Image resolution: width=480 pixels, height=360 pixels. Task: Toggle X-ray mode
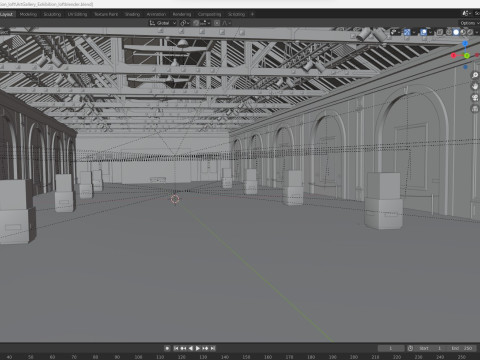440,32
